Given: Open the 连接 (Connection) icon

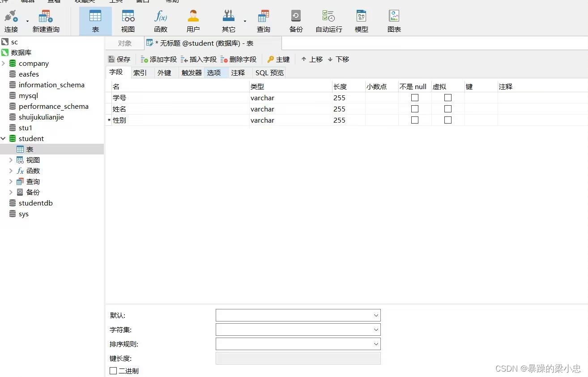Looking at the screenshot, I should [11, 20].
